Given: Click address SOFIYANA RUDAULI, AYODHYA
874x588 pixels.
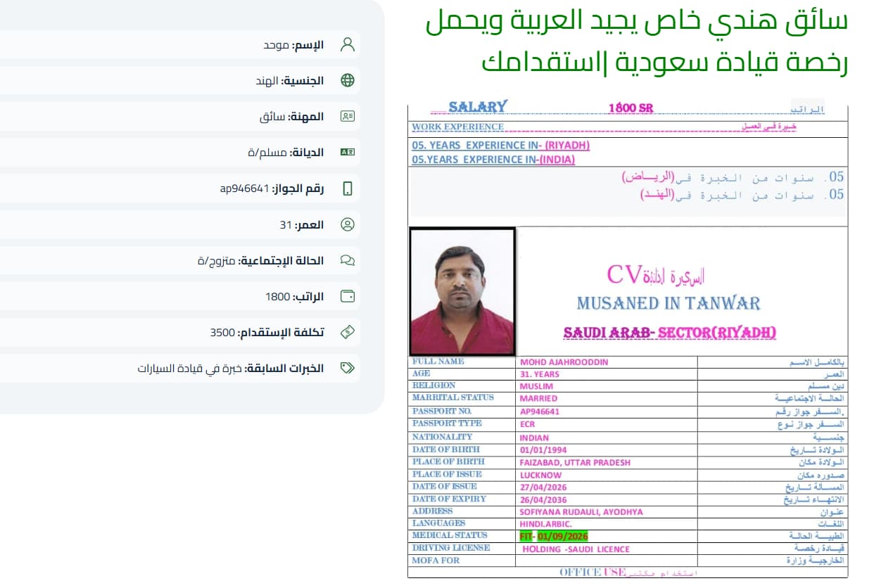Looking at the screenshot, I should [x=581, y=512].
